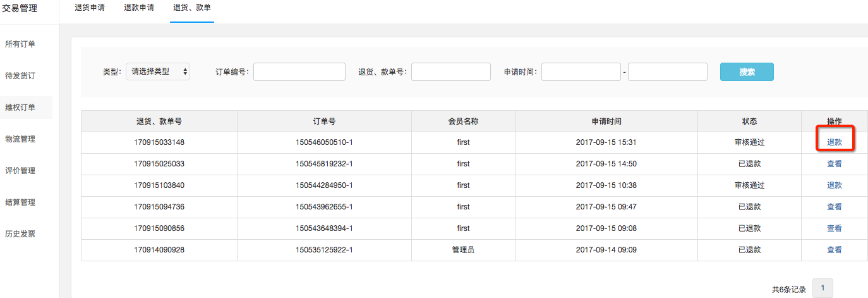This screenshot has height=298, width=868.
Task: Go to 维权订单 sidebar item
Action: tap(20, 108)
